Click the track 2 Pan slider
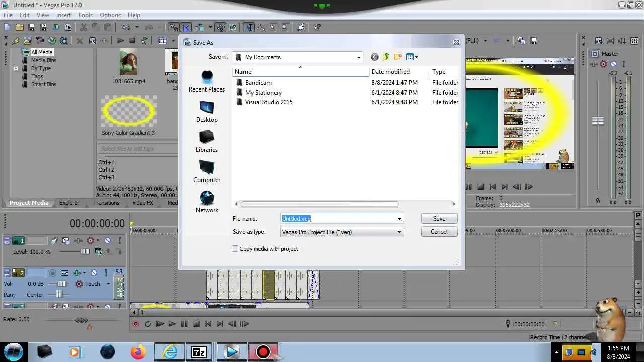The width and height of the screenshot is (644, 362). click(x=59, y=295)
